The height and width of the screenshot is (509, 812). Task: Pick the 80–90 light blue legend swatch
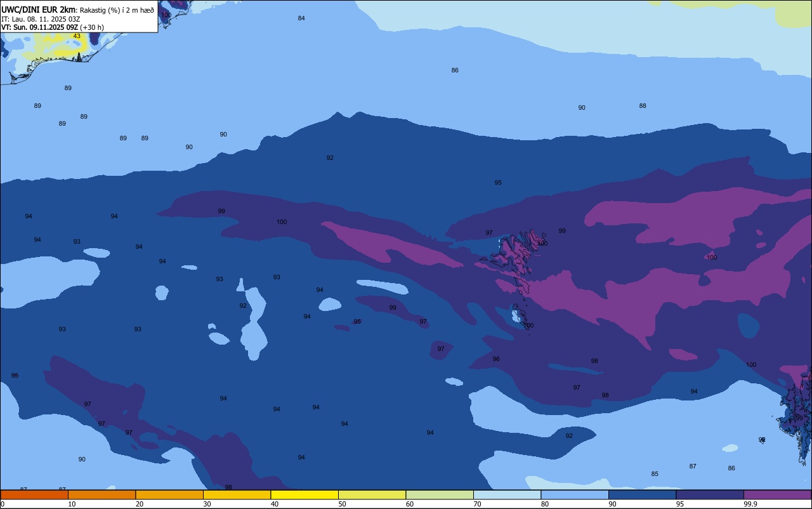(575, 494)
